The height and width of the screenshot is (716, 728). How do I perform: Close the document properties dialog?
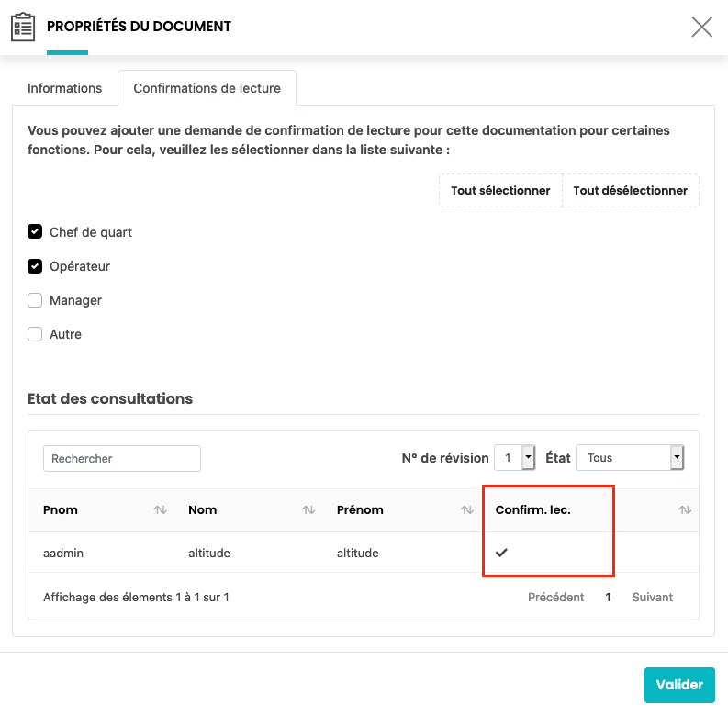(702, 27)
